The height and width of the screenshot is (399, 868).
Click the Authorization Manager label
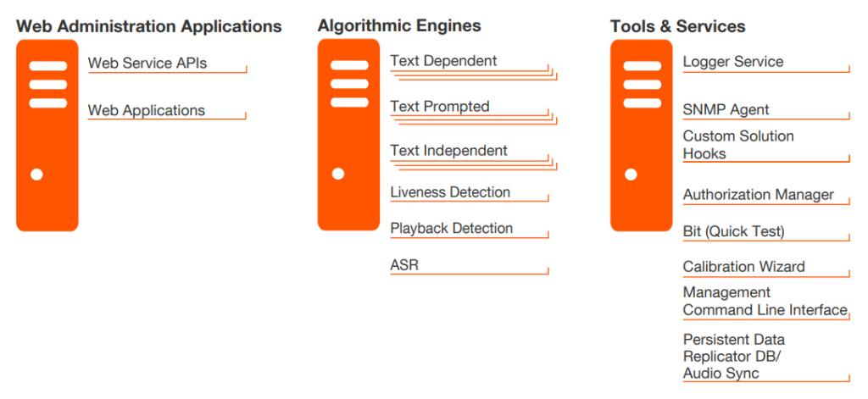pos(759,195)
